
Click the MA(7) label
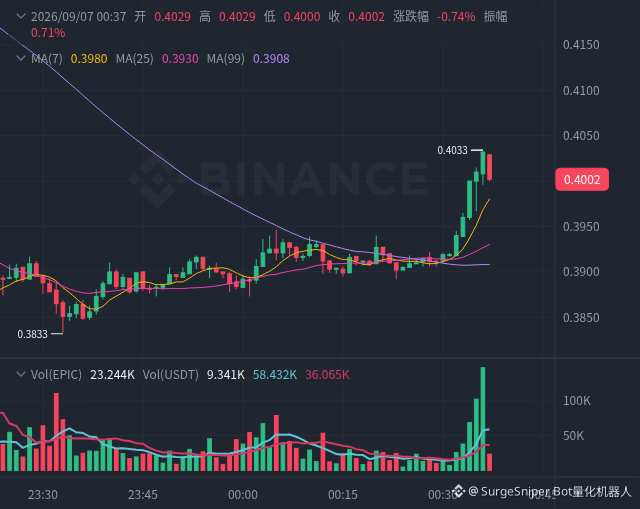coord(47,59)
